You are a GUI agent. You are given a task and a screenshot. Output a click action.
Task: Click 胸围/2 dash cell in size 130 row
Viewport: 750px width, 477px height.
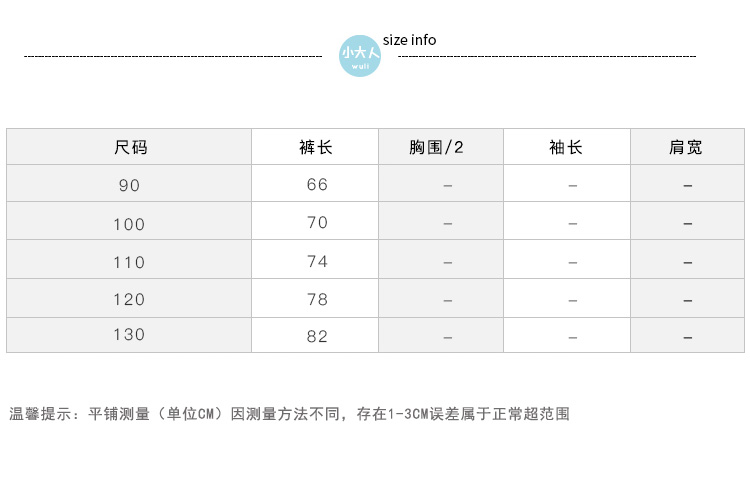click(448, 337)
